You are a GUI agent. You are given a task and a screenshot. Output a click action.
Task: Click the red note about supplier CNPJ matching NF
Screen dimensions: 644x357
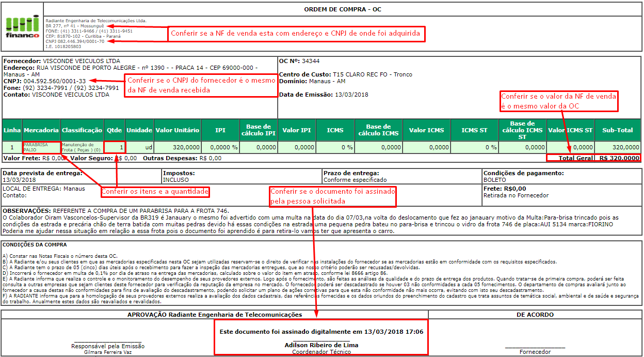(x=201, y=85)
